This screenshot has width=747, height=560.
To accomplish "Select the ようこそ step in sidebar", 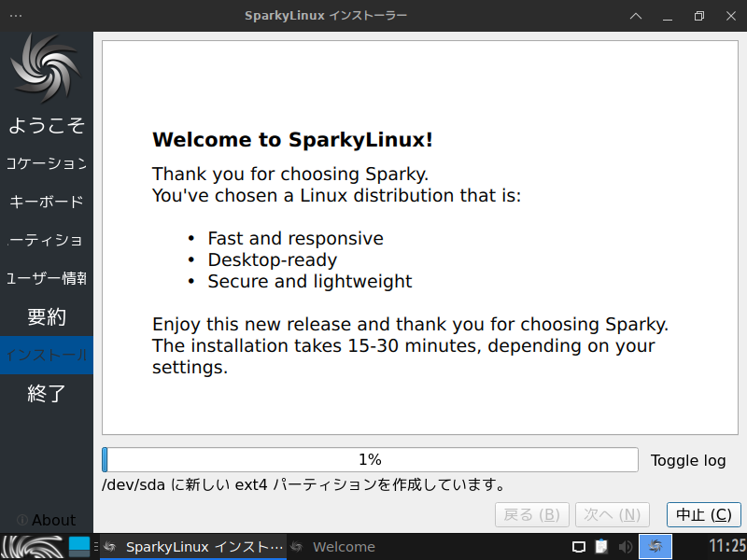I will click(47, 125).
